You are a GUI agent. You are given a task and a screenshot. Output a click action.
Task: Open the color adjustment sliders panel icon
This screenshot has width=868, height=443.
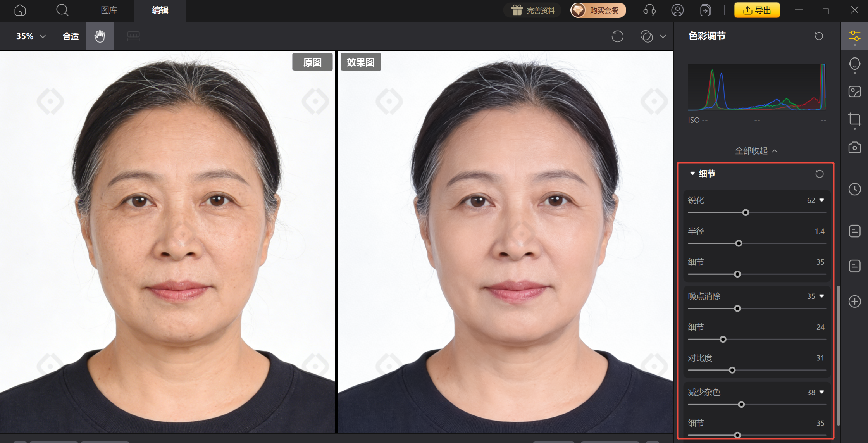tap(854, 36)
